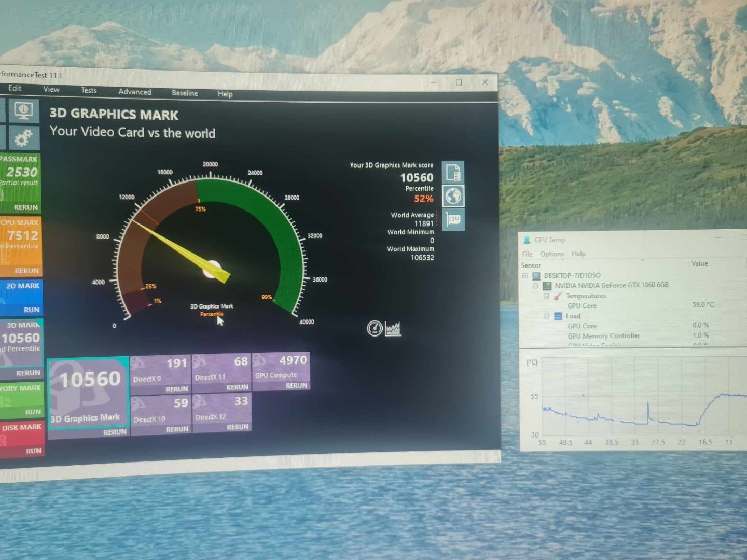
Task: Rerun the DirectX 9 test
Action: 177,389
